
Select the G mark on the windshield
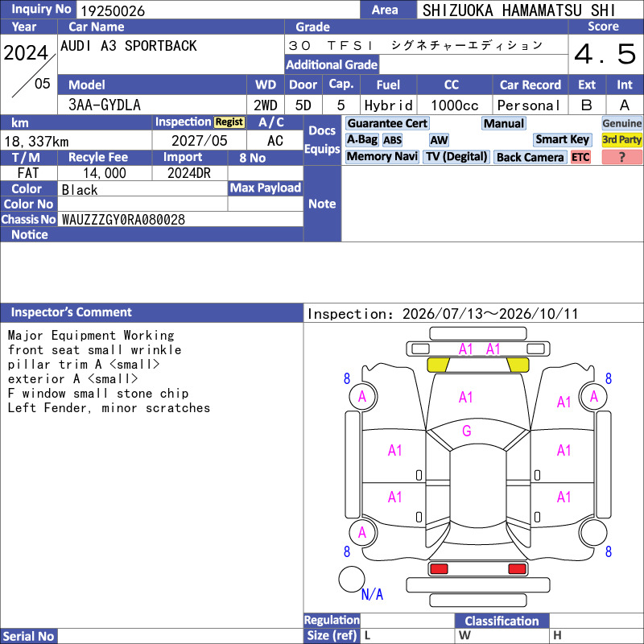[466, 431]
